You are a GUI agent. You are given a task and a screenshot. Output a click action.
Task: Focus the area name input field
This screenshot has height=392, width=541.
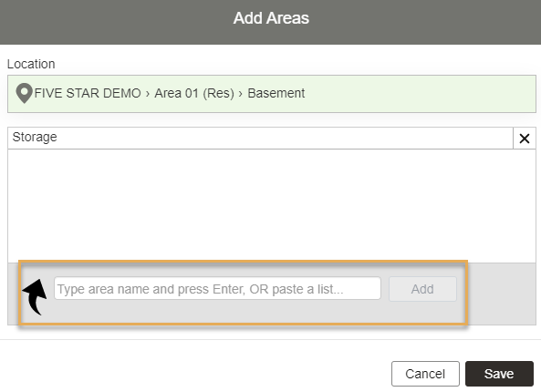(217, 289)
